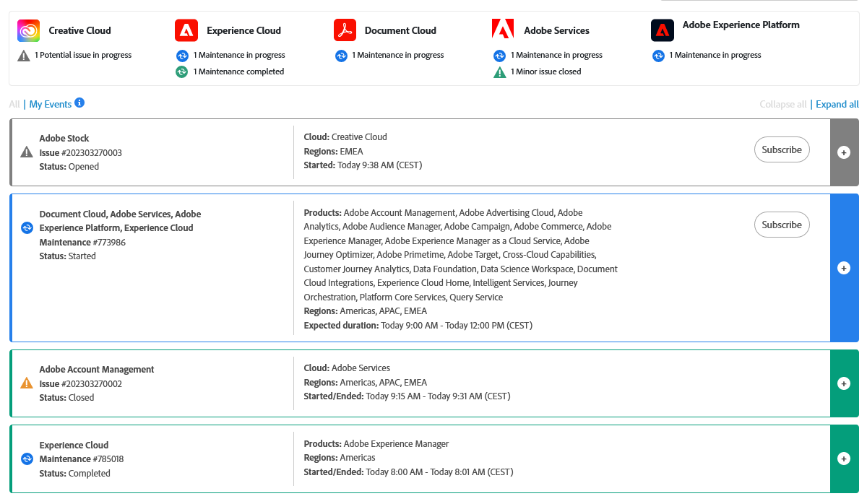Viewport: 867px width, 504px height.
Task: Click the Expand all link
Action: pyautogui.click(x=837, y=104)
